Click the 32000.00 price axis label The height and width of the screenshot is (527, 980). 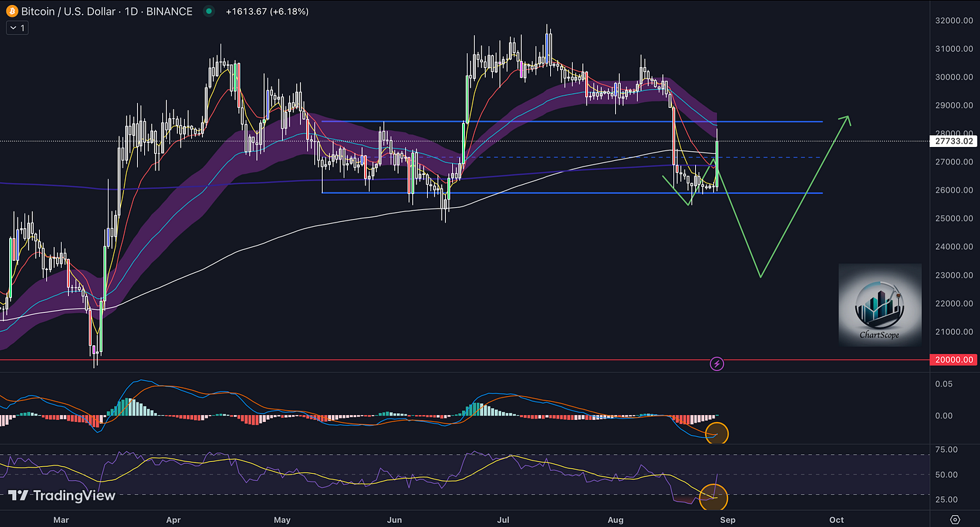pyautogui.click(x=954, y=21)
